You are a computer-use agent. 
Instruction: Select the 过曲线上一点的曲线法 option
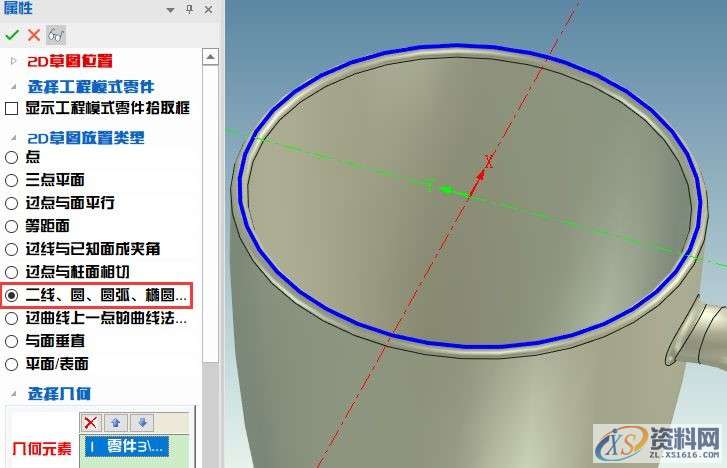click(x=11, y=318)
